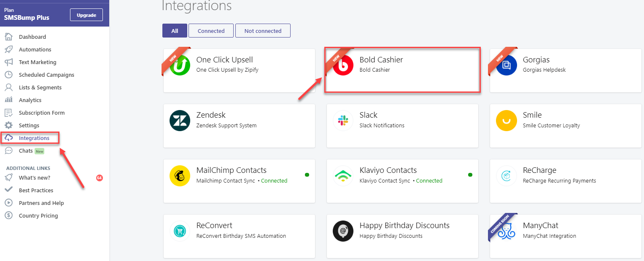The image size is (644, 261).
Task: Click the MailChimp monkey logo
Action: [x=180, y=176]
